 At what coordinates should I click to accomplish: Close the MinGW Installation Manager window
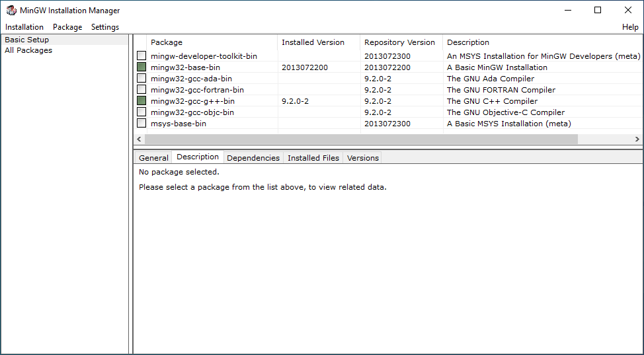(628, 11)
